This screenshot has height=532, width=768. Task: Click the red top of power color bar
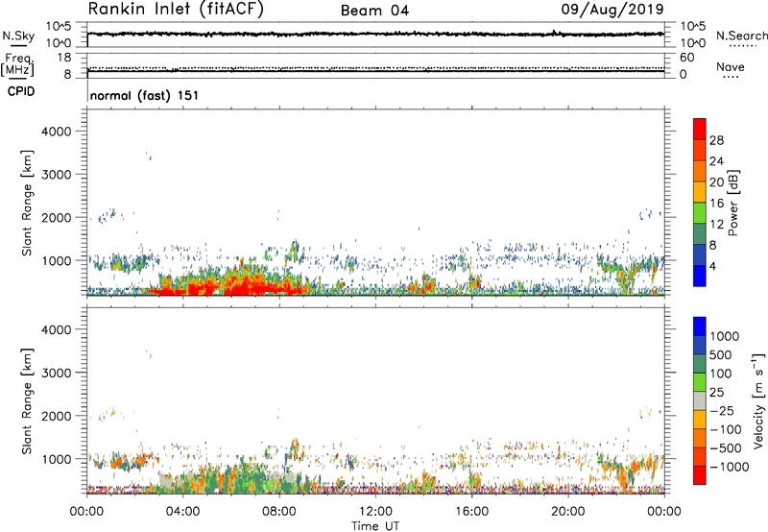click(700, 129)
